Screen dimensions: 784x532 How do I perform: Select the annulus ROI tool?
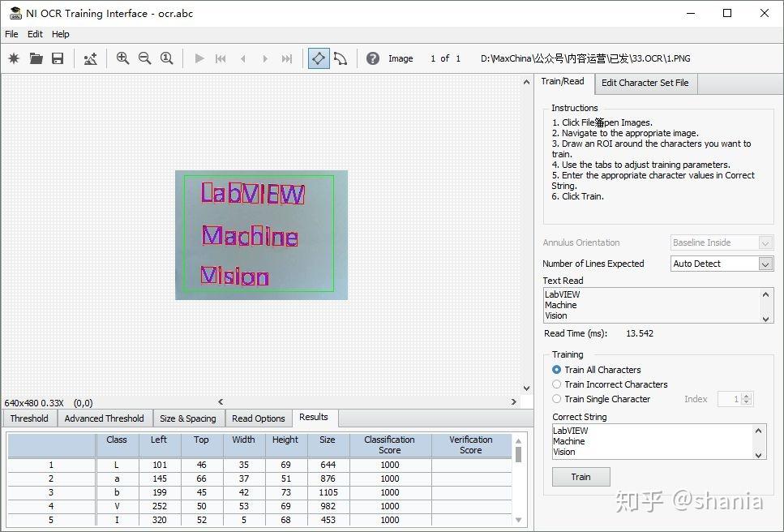coord(340,58)
